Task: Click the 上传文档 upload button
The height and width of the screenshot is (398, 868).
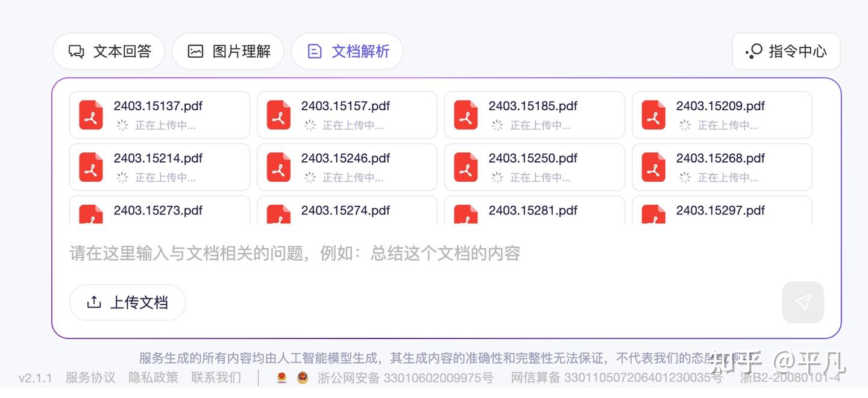Action: [128, 302]
